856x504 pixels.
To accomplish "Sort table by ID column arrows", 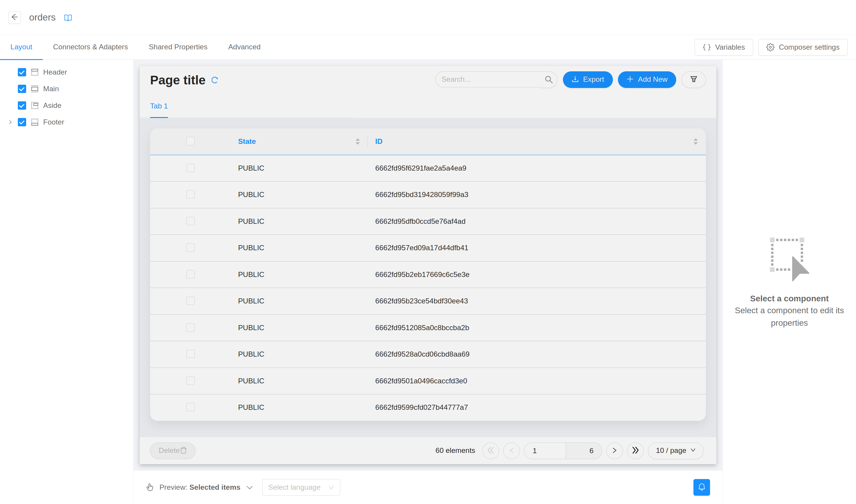I will tap(695, 142).
